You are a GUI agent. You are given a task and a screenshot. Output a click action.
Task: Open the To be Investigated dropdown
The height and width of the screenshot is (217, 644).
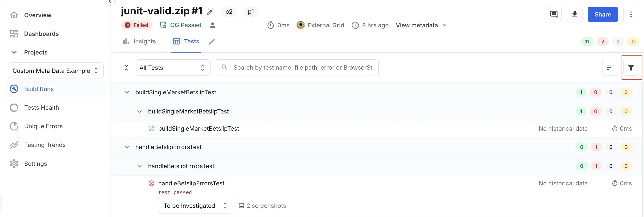tap(195, 205)
